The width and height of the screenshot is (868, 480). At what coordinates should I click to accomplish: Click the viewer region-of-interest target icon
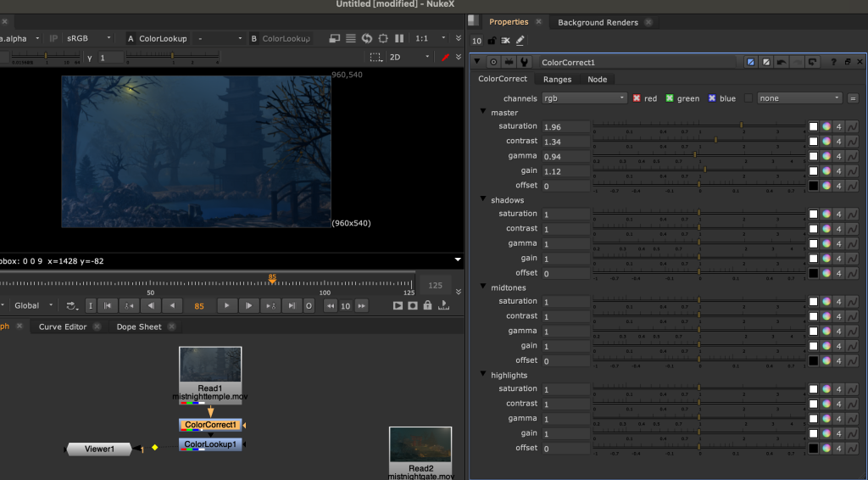[x=383, y=38]
